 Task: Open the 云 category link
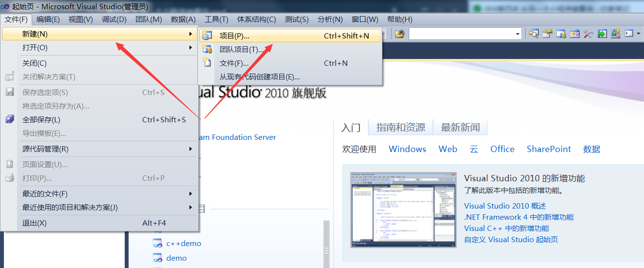(x=474, y=149)
